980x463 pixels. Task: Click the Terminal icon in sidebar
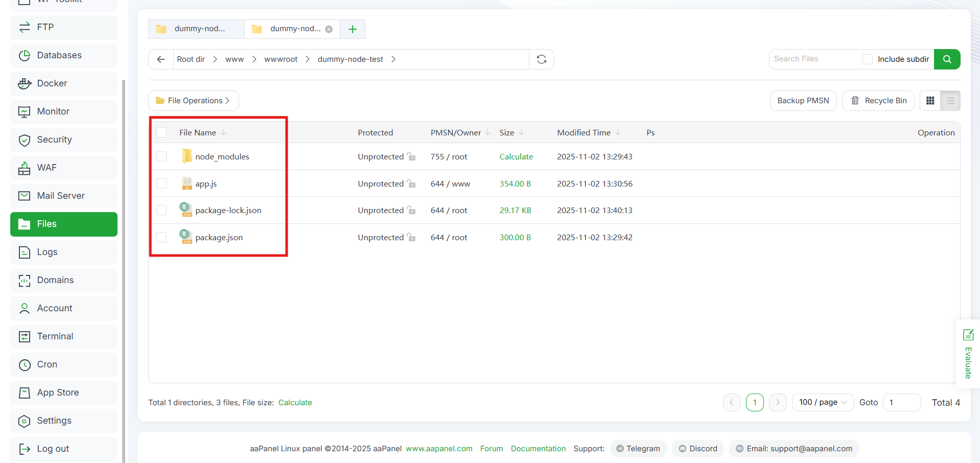click(x=24, y=336)
